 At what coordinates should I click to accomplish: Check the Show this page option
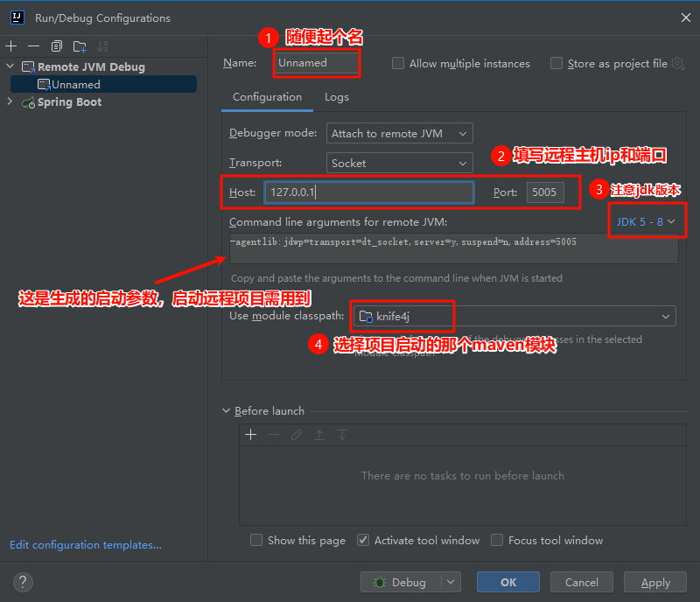(x=256, y=541)
